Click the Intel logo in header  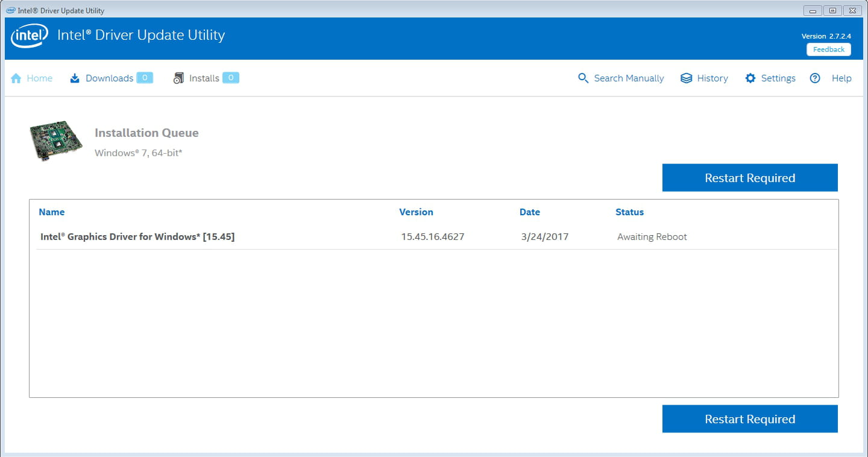click(x=30, y=36)
